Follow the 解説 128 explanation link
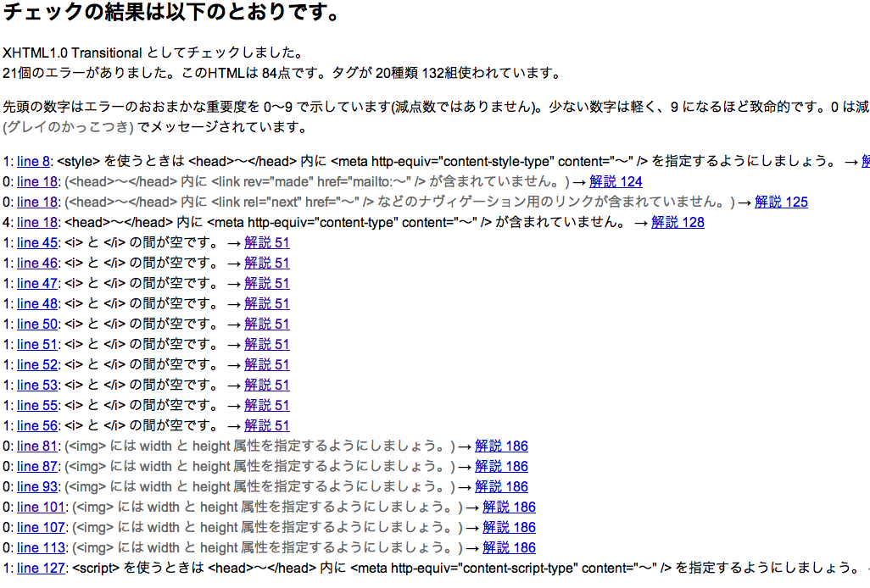The height and width of the screenshot is (588, 870). pyautogui.click(x=678, y=222)
